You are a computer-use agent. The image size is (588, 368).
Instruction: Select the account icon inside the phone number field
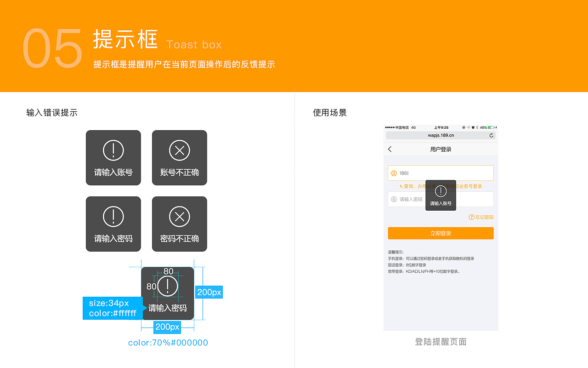click(394, 172)
